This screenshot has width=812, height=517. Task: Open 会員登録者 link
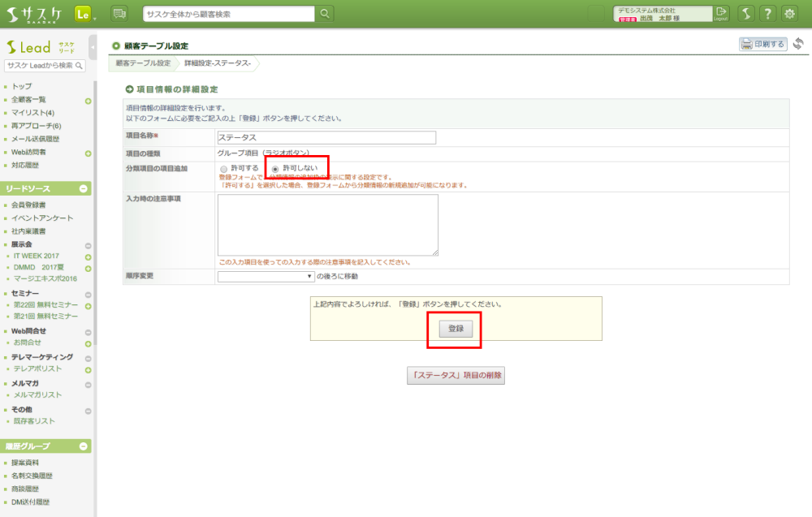click(28, 205)
